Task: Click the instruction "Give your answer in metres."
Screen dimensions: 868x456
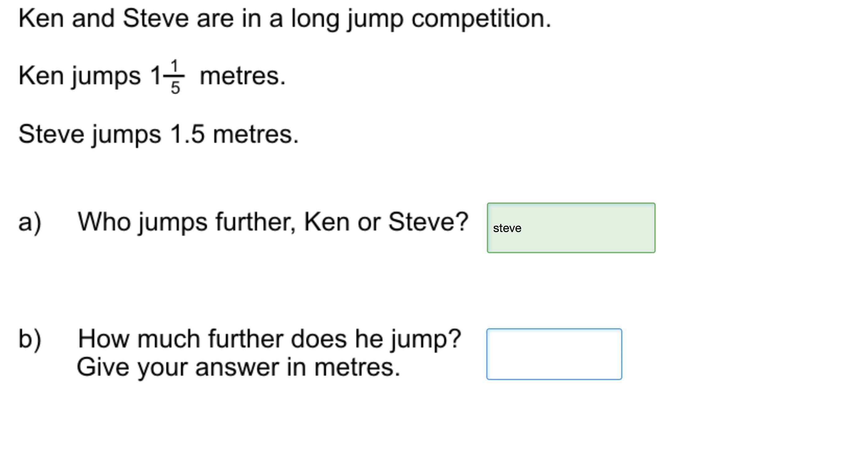Action: click(238, 367)
